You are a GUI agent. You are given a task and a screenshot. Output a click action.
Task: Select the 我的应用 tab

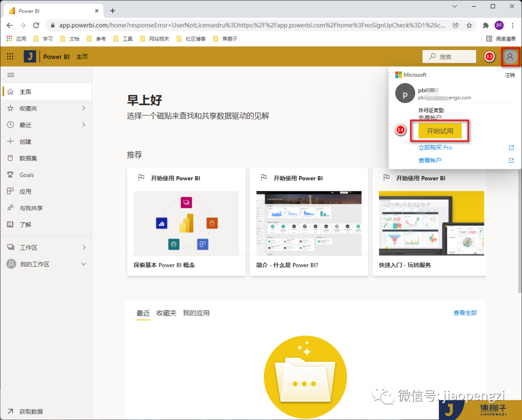tap(196, 313)
